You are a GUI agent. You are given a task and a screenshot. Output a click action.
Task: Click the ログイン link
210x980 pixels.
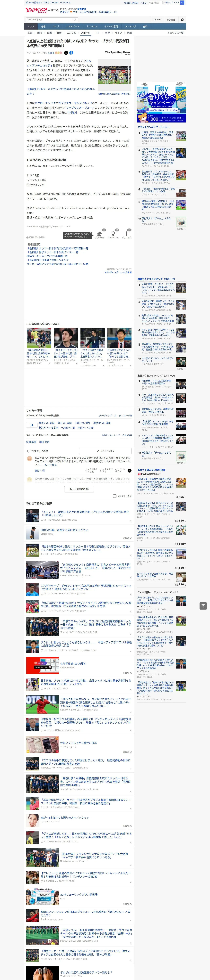pos(64,12)
